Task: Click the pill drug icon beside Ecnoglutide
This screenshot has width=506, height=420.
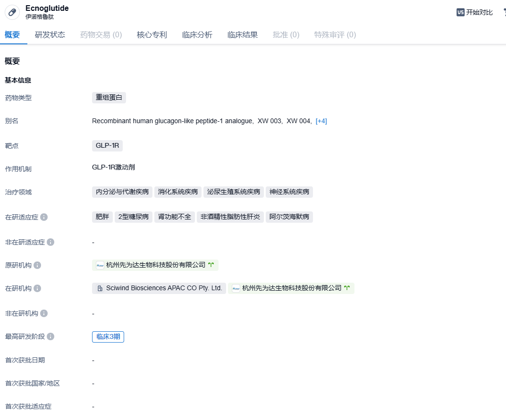Action: (12, 12)
